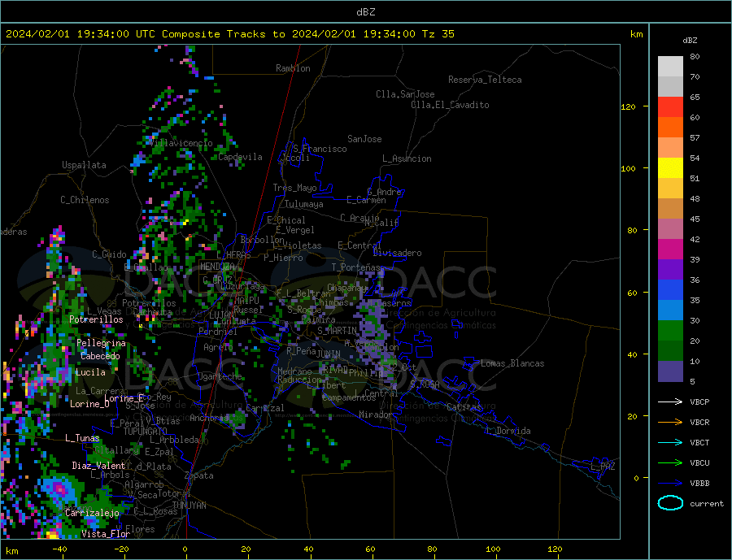The image size is (732, 560).
Task: Click the Carrizalejo map label
Action: point(92,514)
